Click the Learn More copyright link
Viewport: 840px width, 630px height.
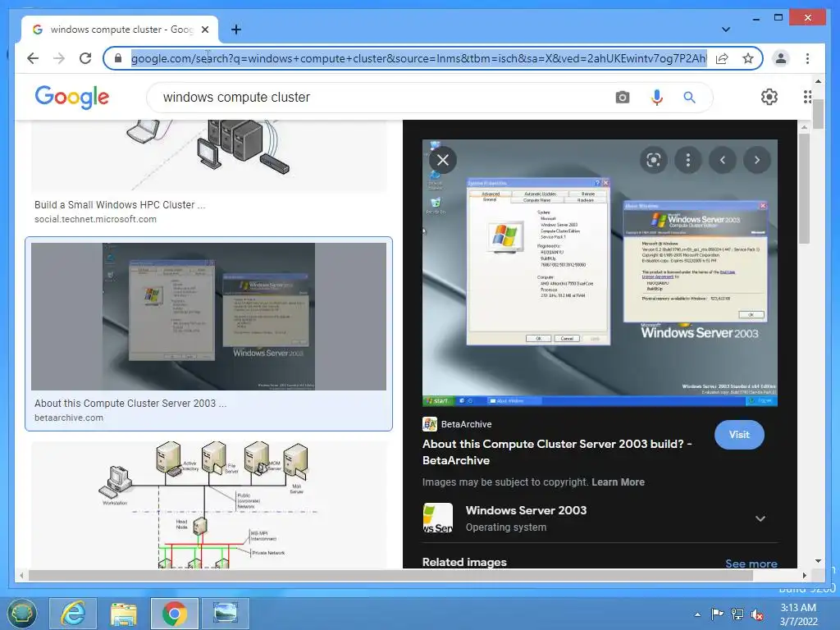(618, 482)
